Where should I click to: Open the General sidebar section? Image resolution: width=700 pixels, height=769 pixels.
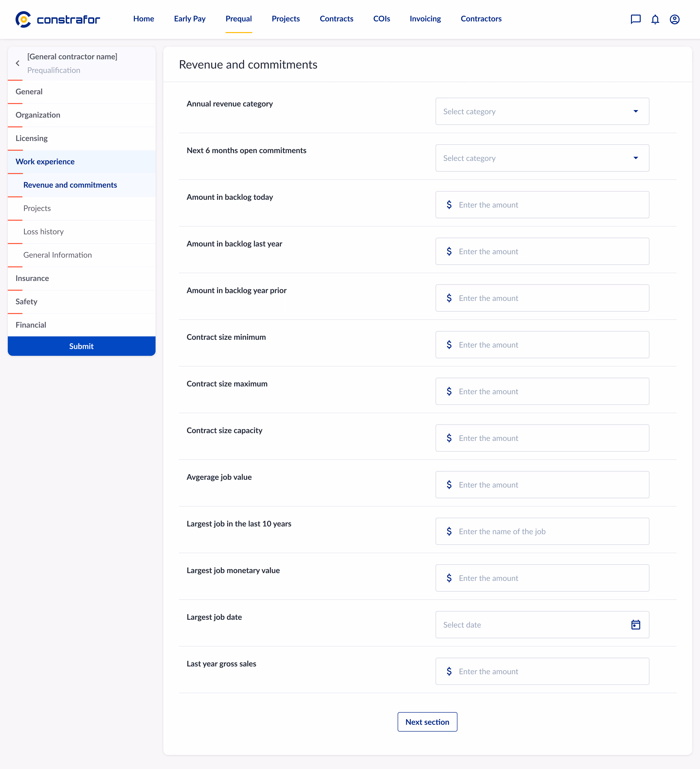82,92
